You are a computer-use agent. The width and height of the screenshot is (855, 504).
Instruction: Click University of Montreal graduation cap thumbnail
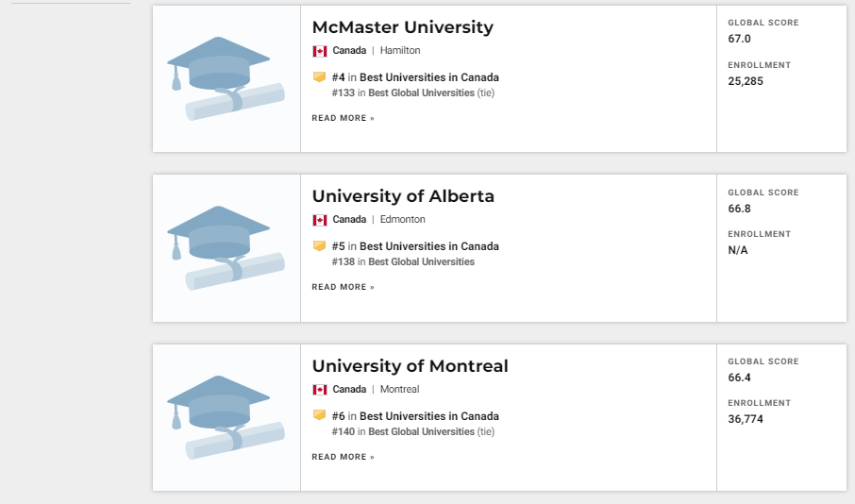coord(226,418)
